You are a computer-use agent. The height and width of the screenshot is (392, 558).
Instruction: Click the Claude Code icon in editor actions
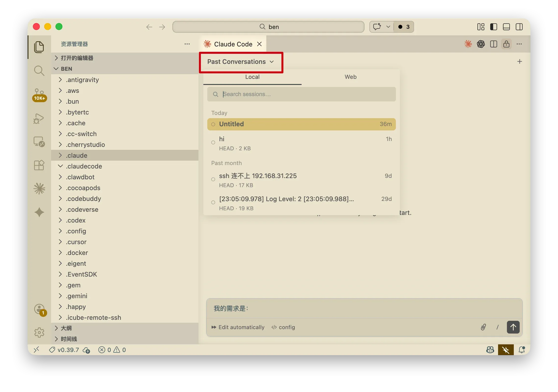(x=468, y=44)
